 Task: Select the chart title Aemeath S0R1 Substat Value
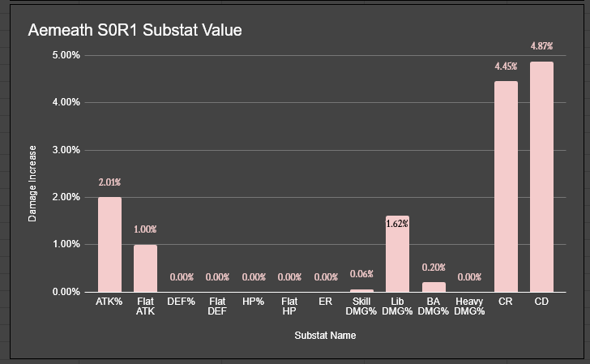coord(135,30)
